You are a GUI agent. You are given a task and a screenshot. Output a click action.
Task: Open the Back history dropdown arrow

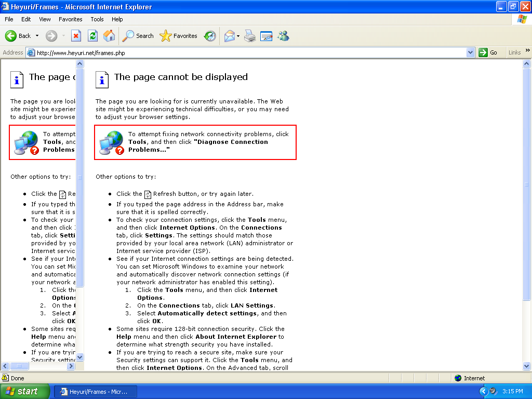[x=37, y=36]
